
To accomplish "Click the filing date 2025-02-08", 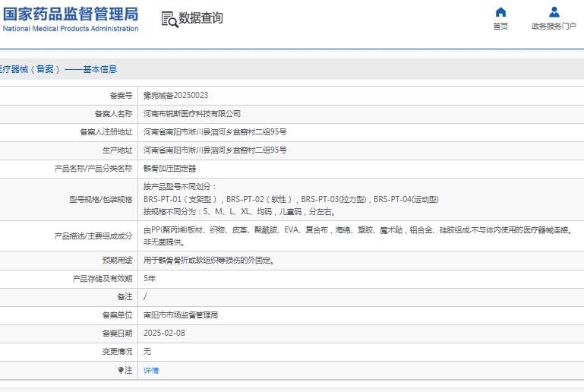I will (164, 334).
